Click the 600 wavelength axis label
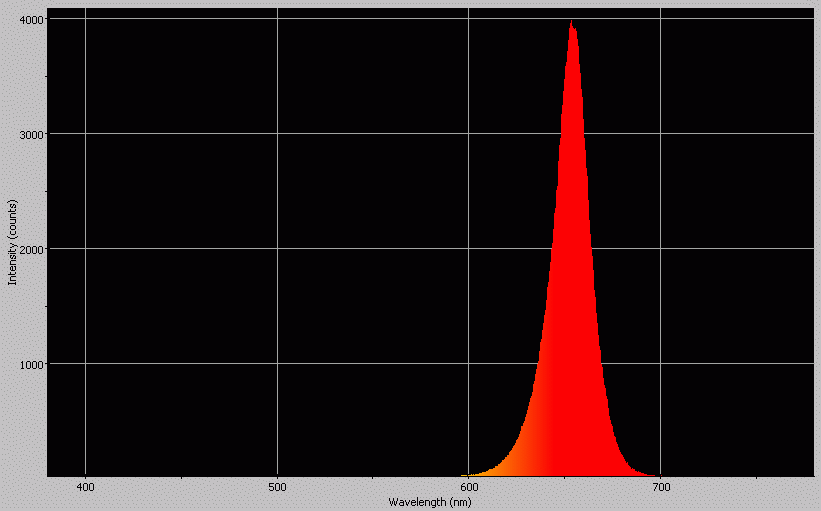The height and width of the screenshot is (511, 821). click(469, 487)
